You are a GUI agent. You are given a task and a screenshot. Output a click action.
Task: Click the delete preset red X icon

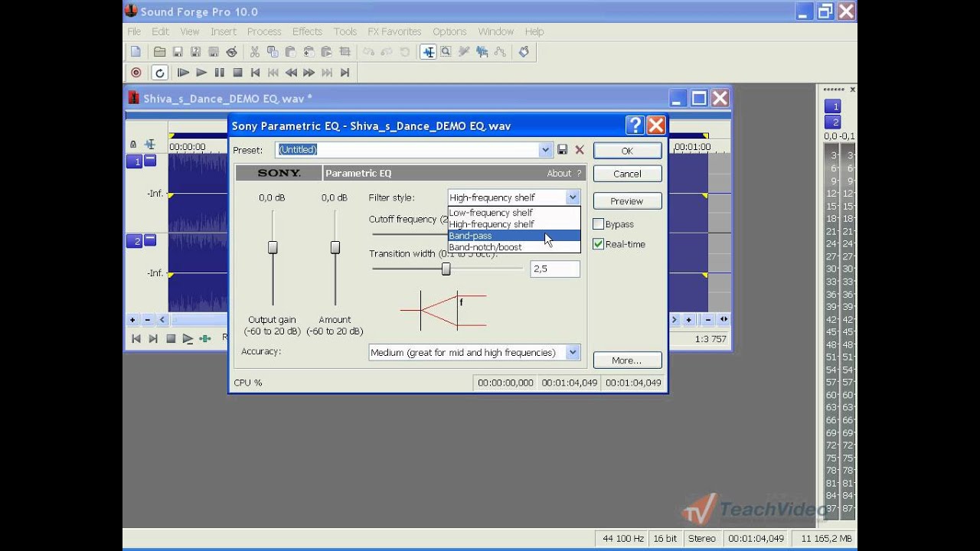click(580, 150)
